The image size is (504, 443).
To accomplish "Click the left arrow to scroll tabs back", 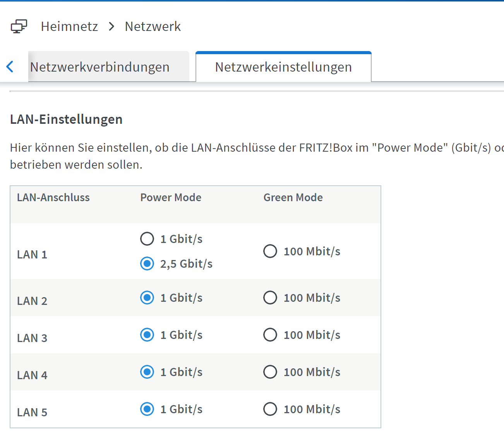I will 10,67.
